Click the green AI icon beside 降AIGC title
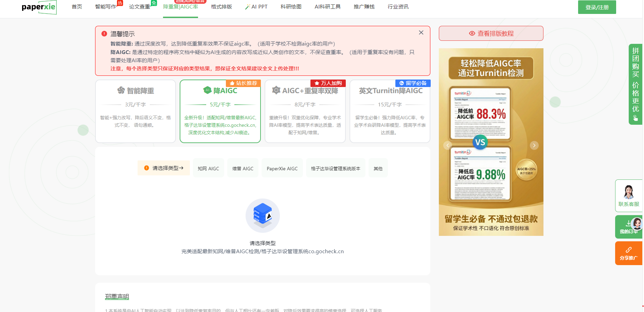Viewport: 644px width, 312px height. pyautogui.click(x=207, y=90)
